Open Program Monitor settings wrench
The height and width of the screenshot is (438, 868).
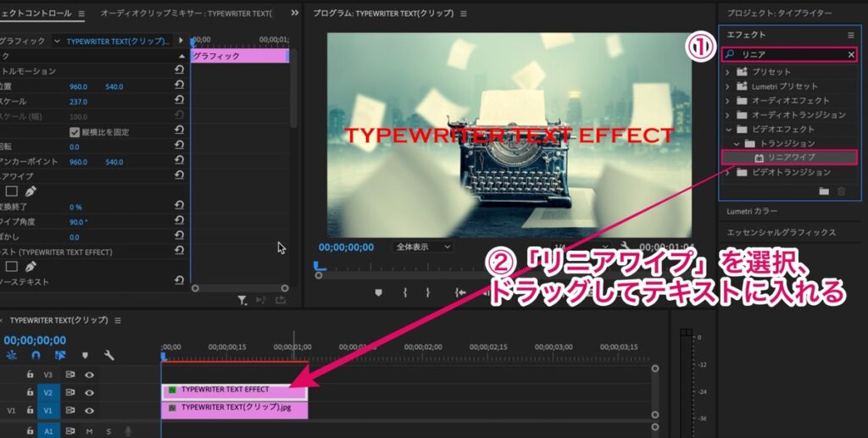626,247
